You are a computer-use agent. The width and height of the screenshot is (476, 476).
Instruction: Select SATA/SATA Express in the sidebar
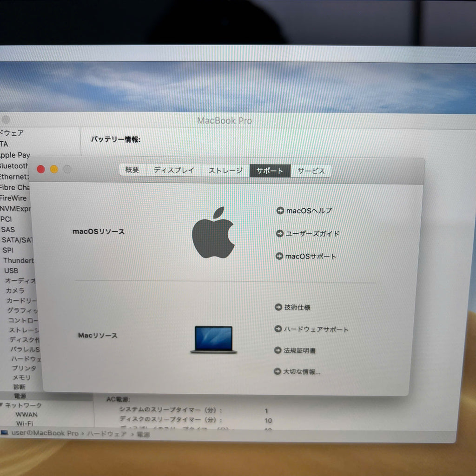click(x=17, y=240)
